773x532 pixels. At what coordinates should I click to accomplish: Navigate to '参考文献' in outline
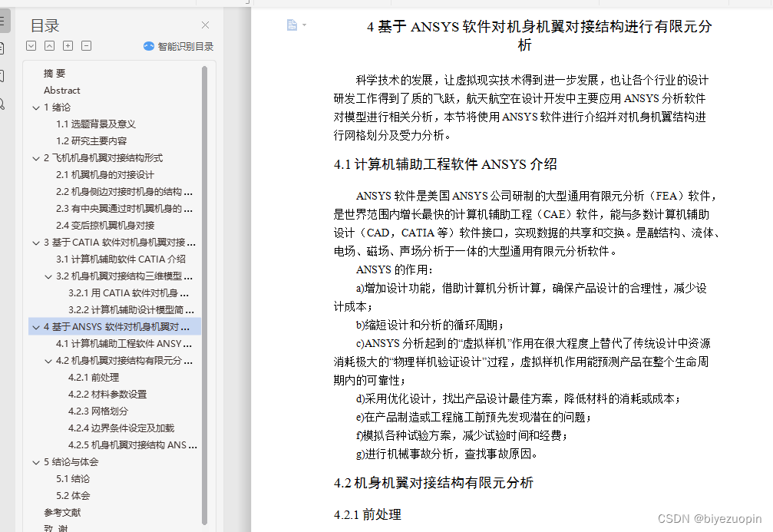pyautogui.click(x=62, y=513)
